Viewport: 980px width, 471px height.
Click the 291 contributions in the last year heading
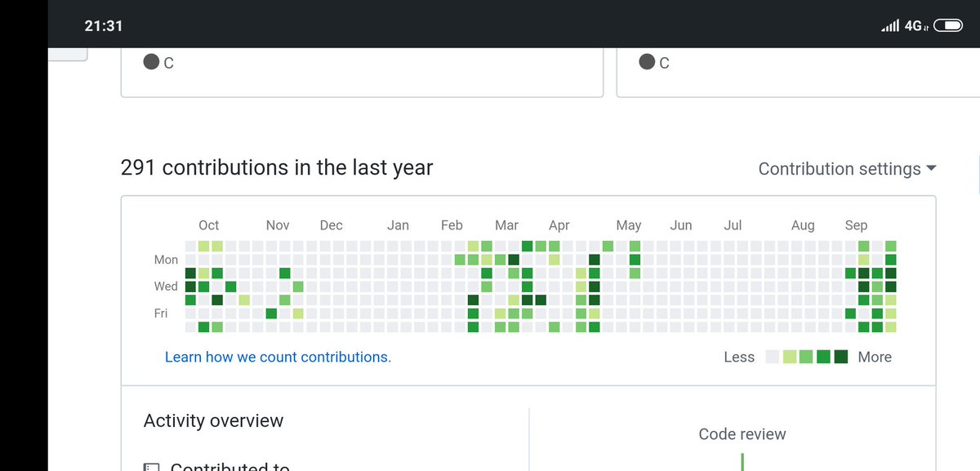tap(277, 167)
